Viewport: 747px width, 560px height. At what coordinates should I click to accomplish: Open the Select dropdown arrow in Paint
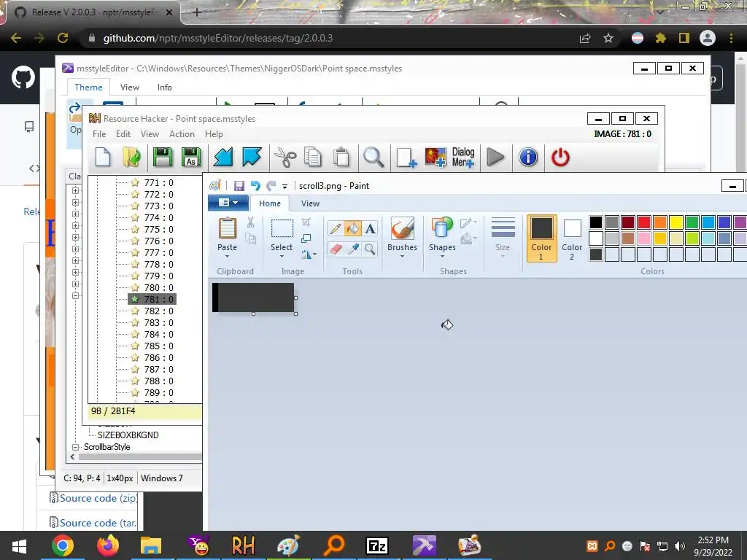tap(282, 256)
